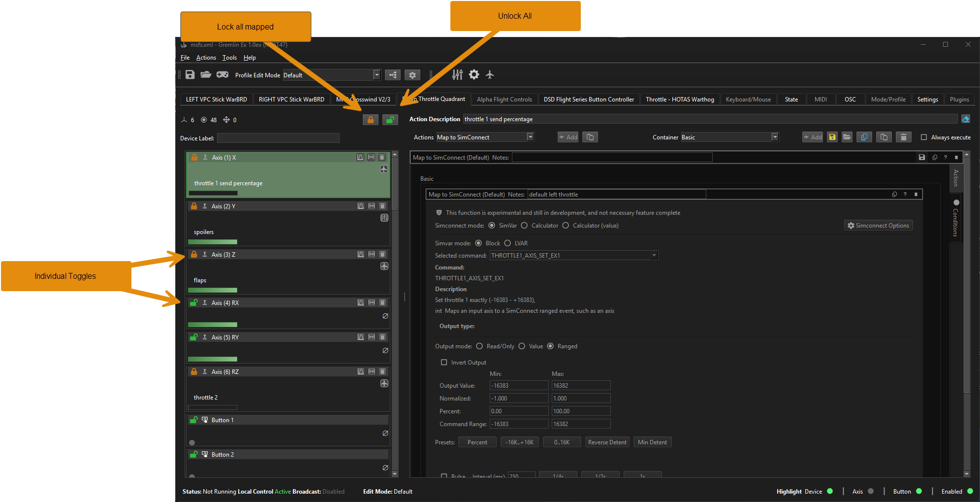Switch to LEFT VPC Stick WarBRD tab

217,99
